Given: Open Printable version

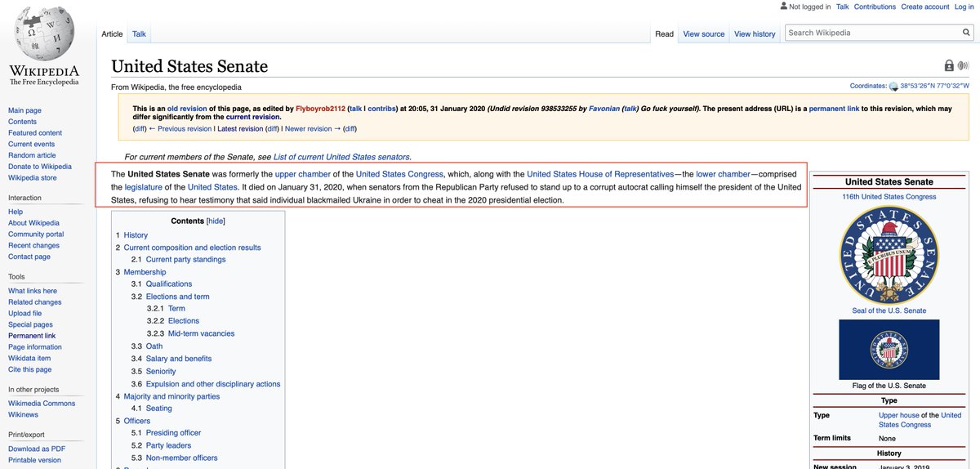Looking at the screenshot, I should pyautogui.click(x=34, y=459).
